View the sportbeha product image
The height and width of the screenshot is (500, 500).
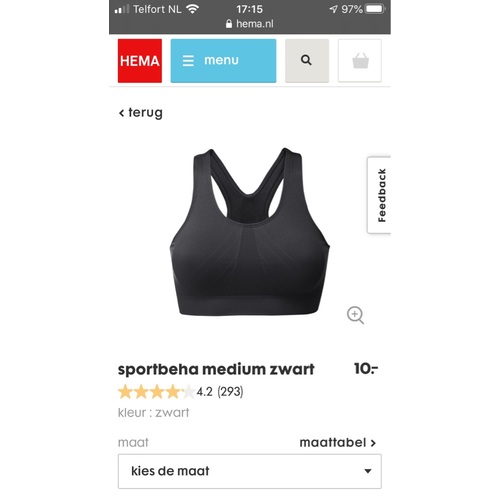pyautogui.click(x=250, y=232)
